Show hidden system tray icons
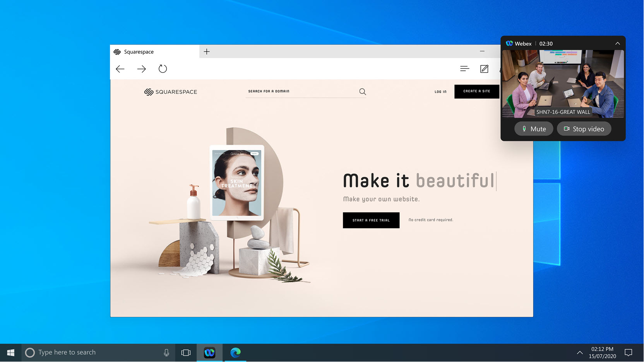This screenshot has width=644, height=362. coord(580,353)
